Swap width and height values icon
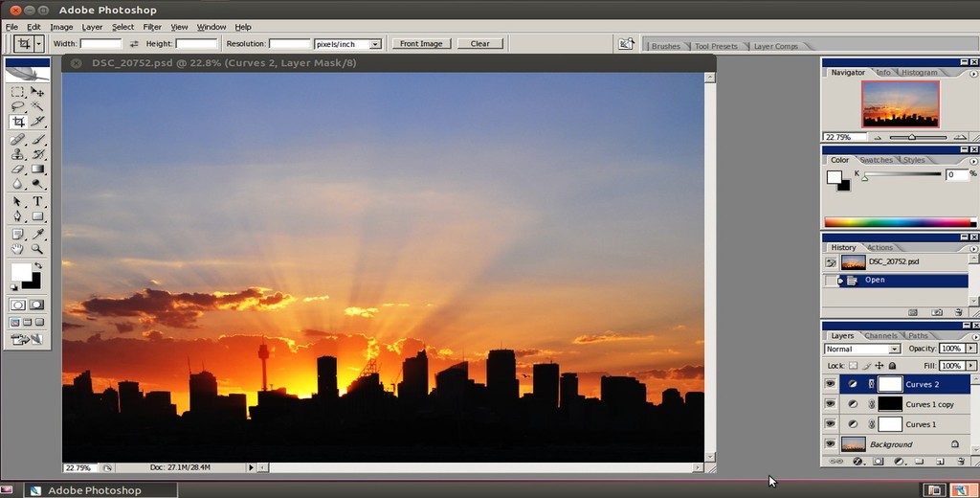980x498 pixels. (x=134, y=44)
